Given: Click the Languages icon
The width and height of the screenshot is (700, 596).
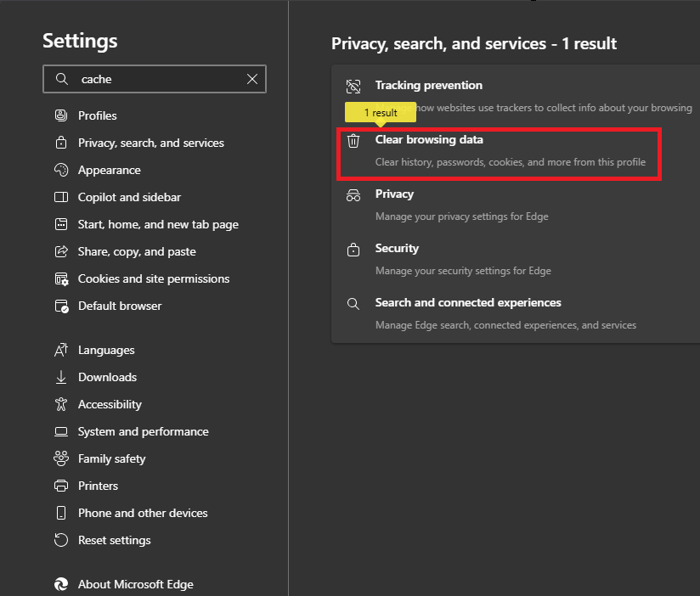Looking at the screenshot, I should 61,350.
